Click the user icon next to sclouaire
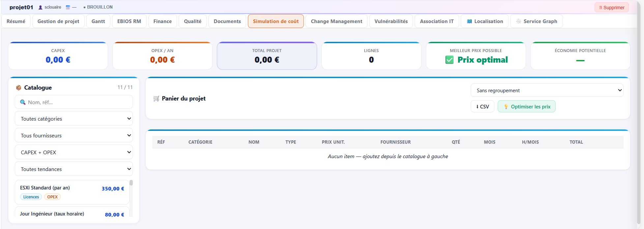 click(41, 7)
